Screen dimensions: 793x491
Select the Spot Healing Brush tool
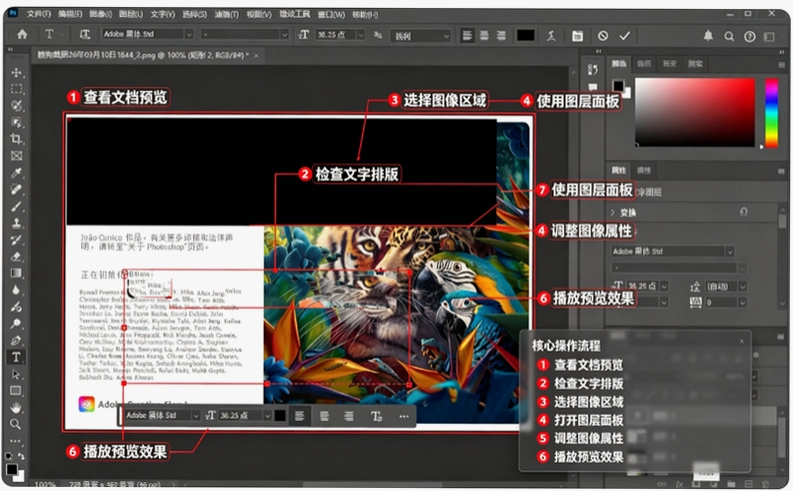click(x=16, y=190)
